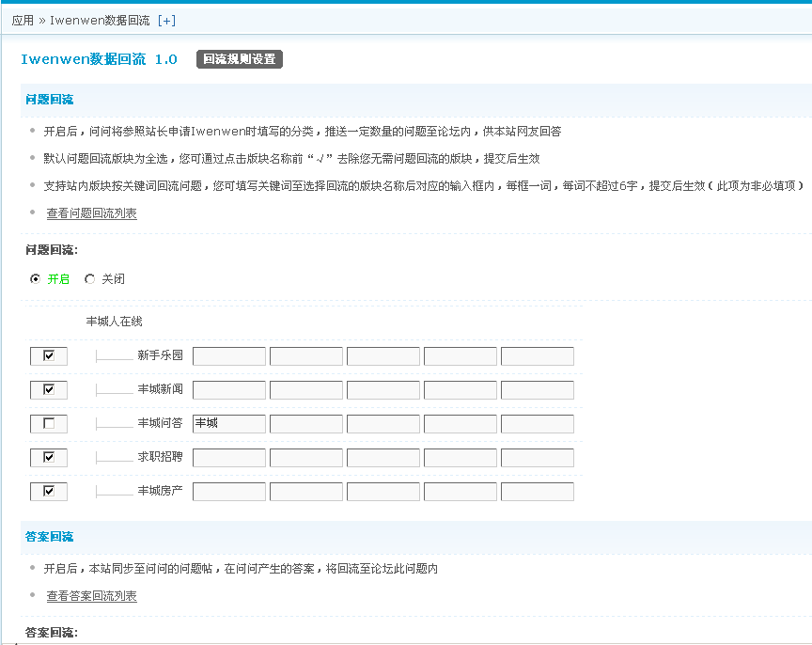This screenshot has width=812, height=645.
Task: Uncheck the 新手乐园 checkbox
Action: point(49,356)
